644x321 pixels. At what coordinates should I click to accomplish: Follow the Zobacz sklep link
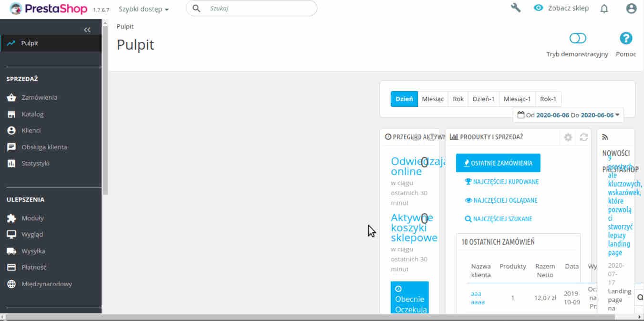[x=568, y=8]
